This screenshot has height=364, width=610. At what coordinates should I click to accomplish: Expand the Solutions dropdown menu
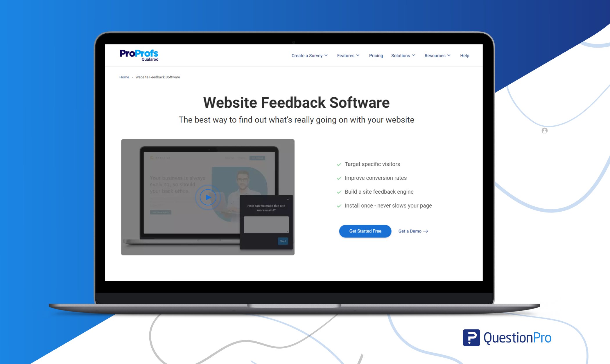tap(402, 55)
